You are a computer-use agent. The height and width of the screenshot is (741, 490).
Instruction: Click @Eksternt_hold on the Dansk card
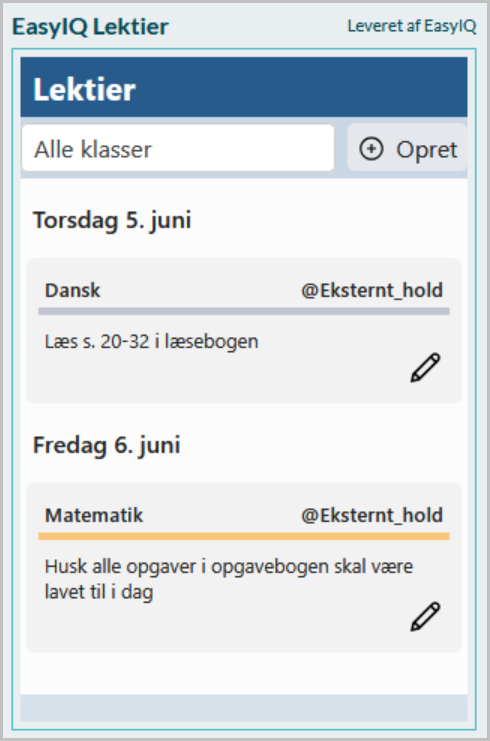click(372, 290)
